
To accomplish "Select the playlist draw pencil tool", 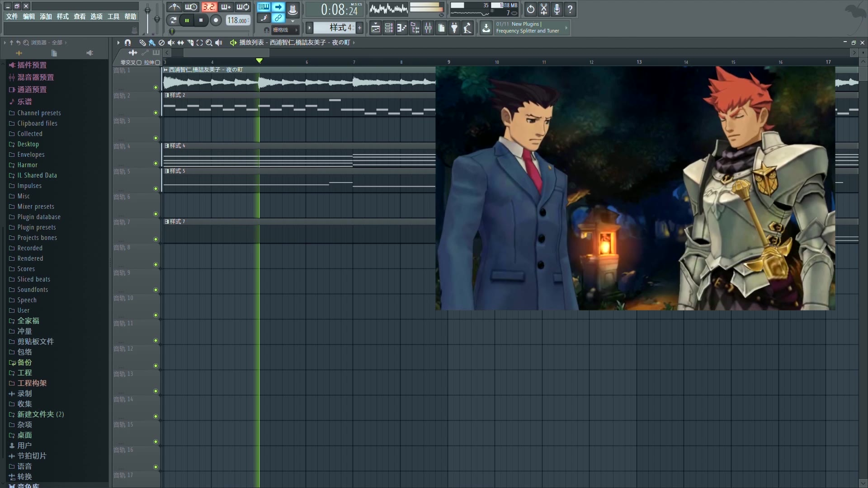I will tap(142, 42).
